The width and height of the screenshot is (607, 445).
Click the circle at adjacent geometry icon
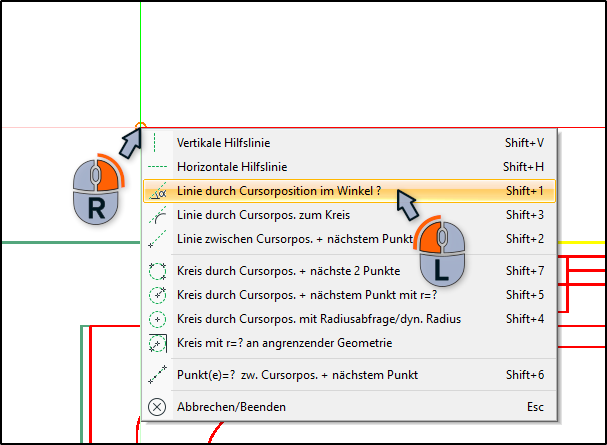tap(158, 343)
